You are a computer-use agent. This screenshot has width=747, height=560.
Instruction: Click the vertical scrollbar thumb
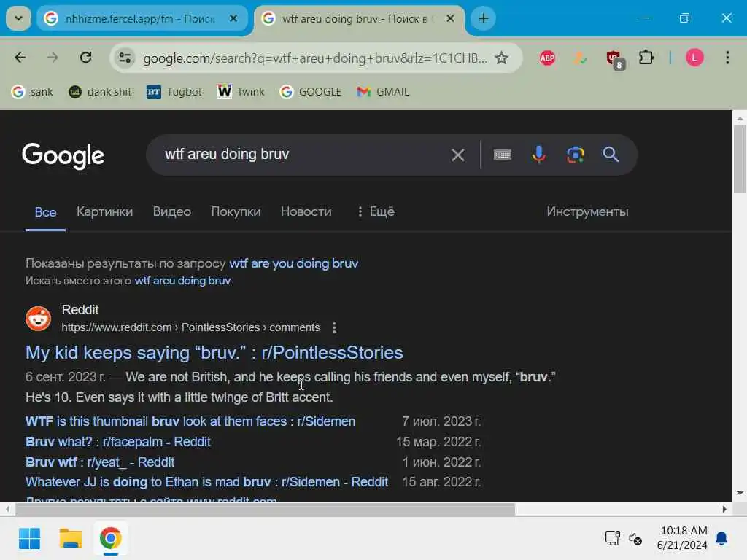(740, 159)
